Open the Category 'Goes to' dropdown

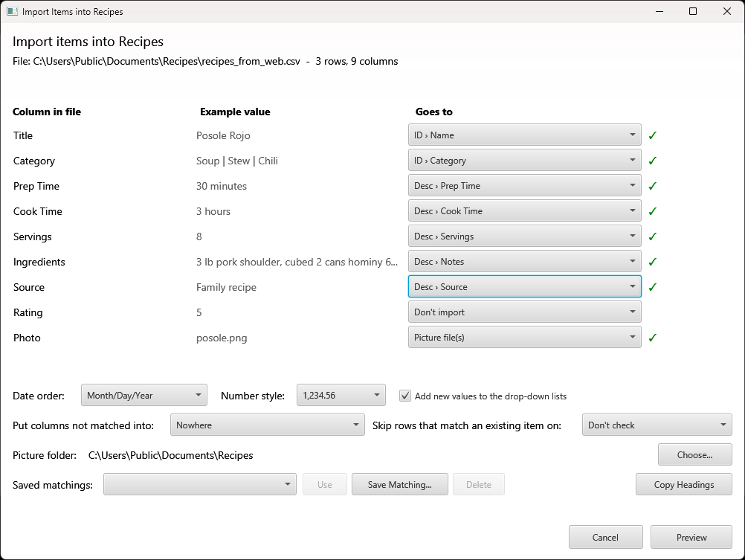pos(524,160)
